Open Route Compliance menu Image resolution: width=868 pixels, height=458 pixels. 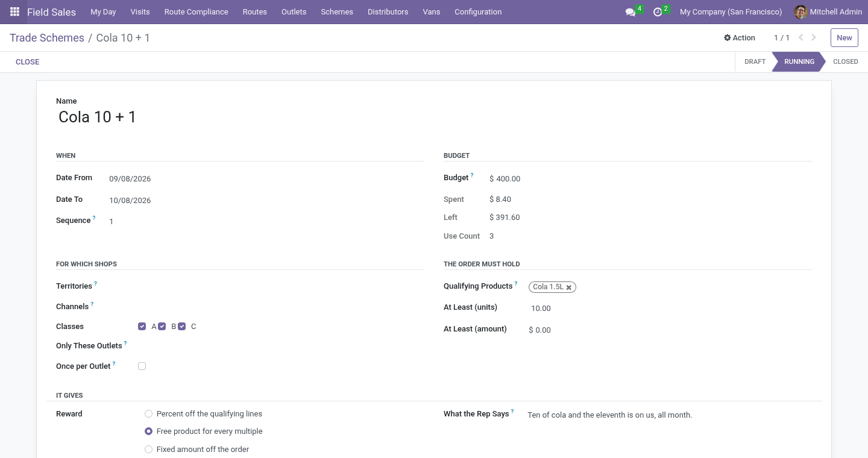[x=197, y=12]
